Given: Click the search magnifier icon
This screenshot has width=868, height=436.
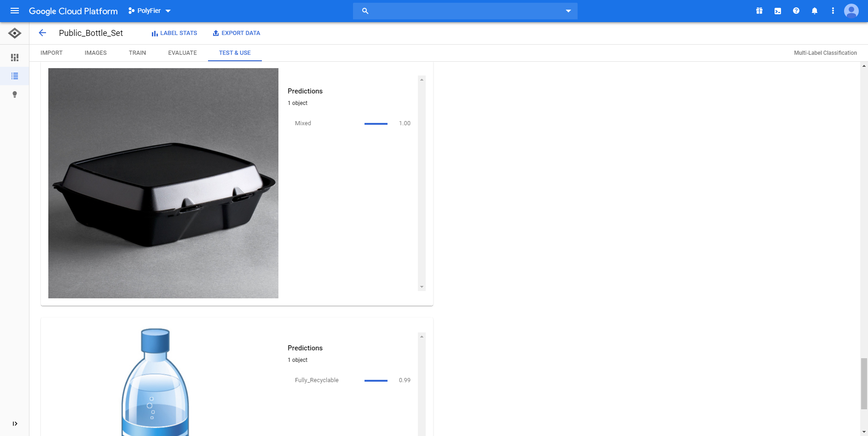Looking at the screenshot, I should coord(365,11).
